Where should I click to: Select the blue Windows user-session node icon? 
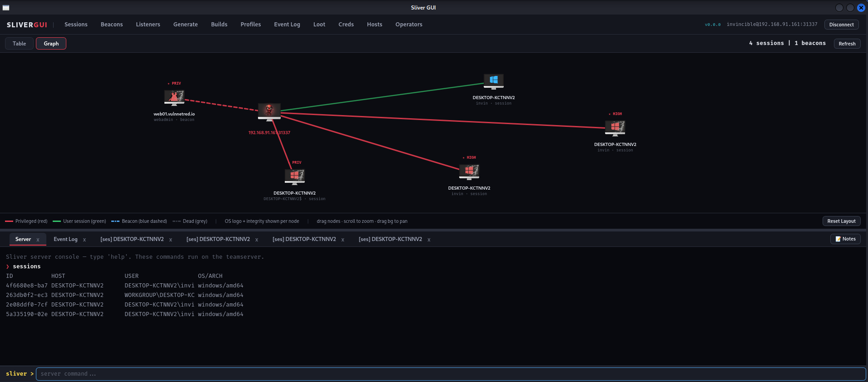click(494, 81)
